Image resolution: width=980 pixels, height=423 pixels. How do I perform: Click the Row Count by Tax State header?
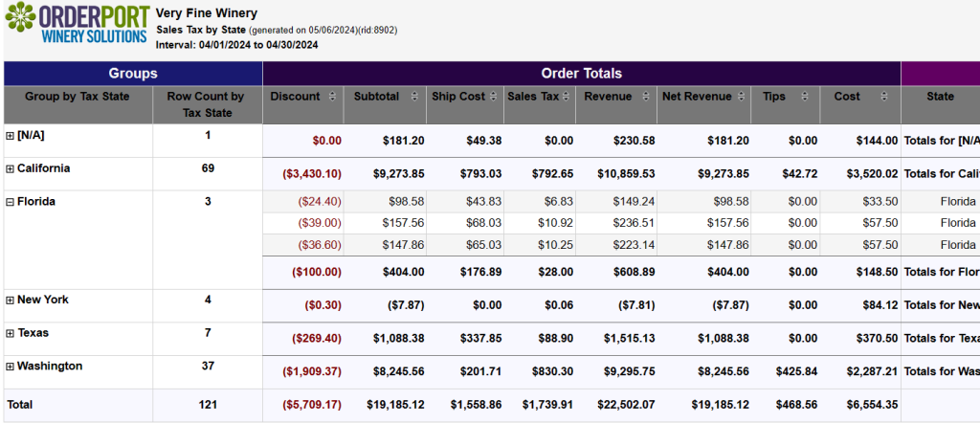(x=207, y=104)
